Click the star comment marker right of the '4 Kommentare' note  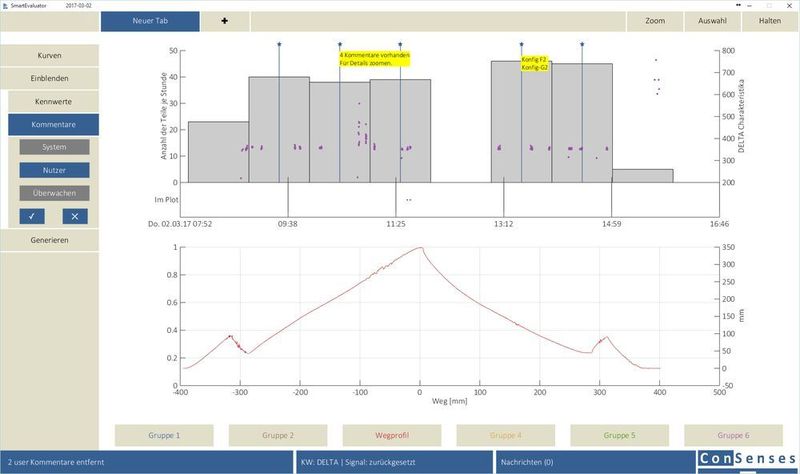click(400, 44)
